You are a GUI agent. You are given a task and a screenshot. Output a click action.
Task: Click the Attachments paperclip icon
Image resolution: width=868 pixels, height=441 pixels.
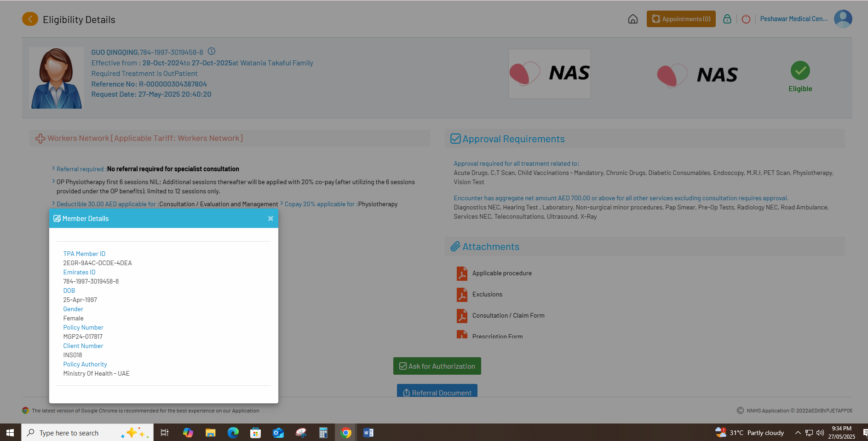tap(455, 246)
